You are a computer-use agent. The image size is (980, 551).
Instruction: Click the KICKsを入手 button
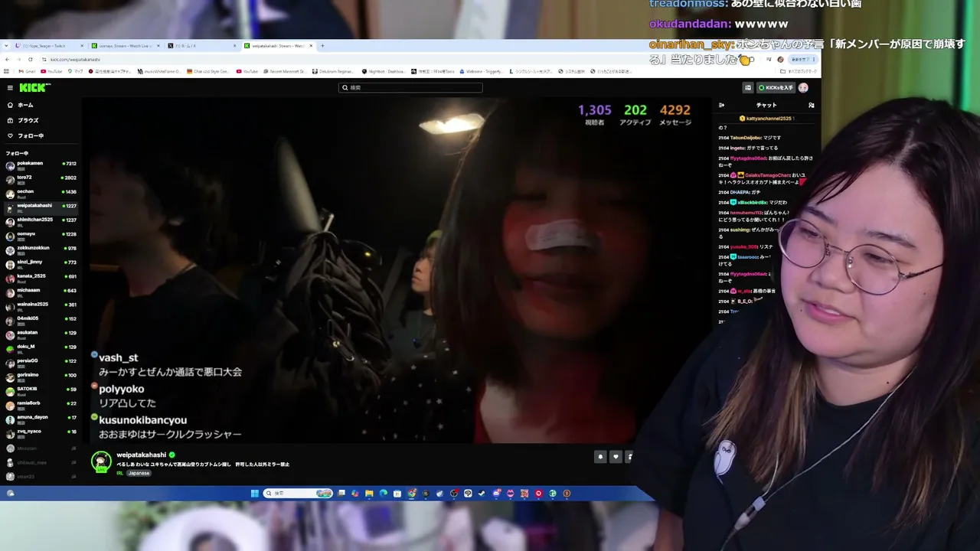776,88
